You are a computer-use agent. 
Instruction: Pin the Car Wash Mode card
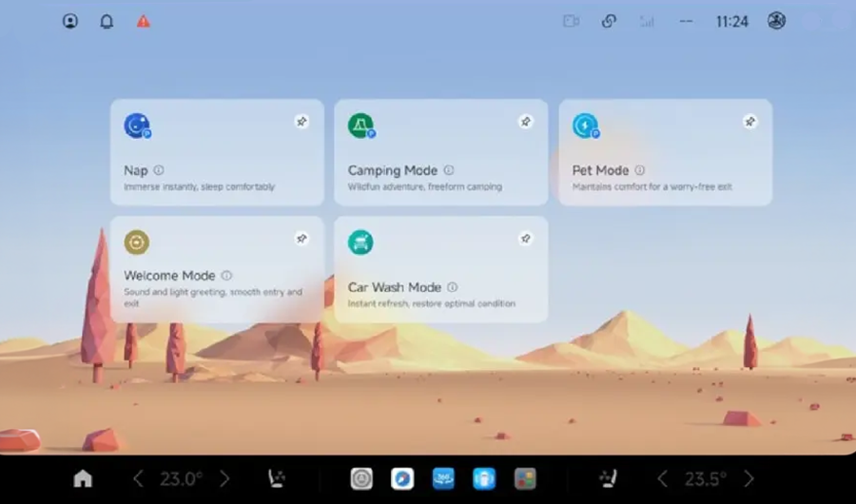tap(525, 239)
